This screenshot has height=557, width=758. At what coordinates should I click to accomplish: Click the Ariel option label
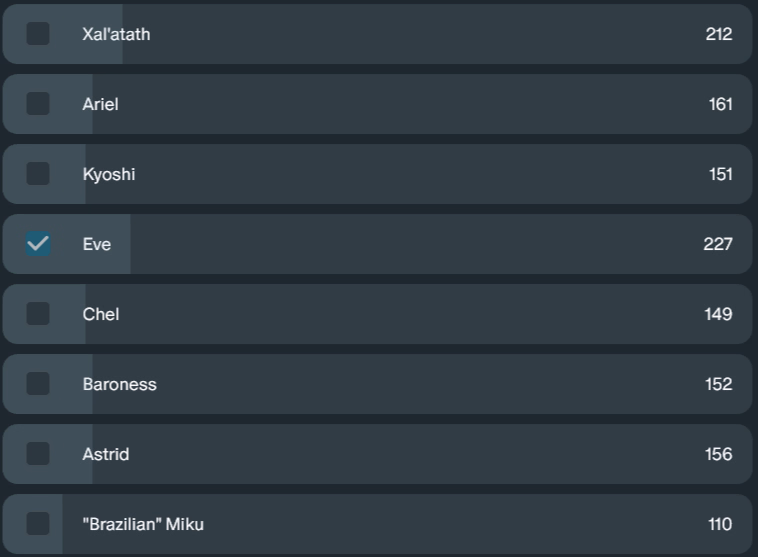tap(100, 104)
